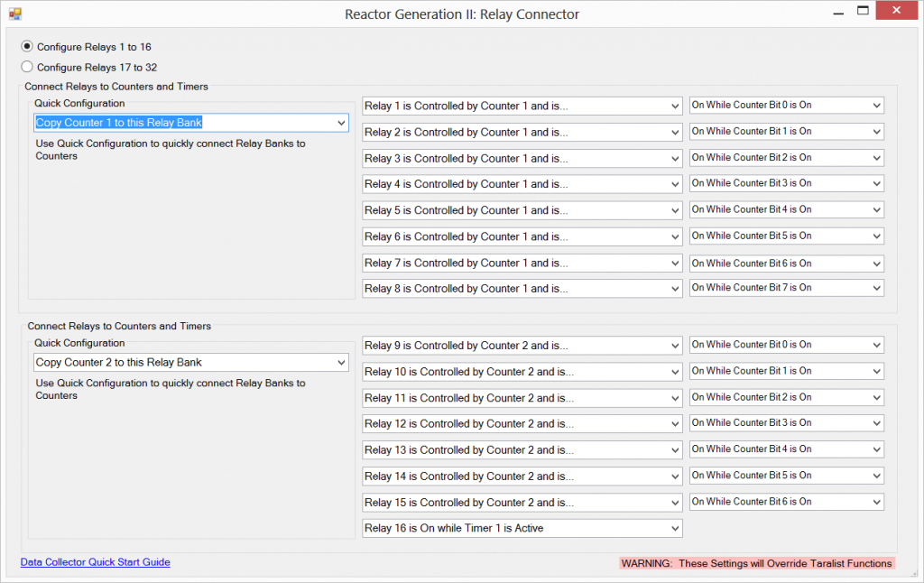Select Configure Relays 17 to 32

tap(27, 67)
